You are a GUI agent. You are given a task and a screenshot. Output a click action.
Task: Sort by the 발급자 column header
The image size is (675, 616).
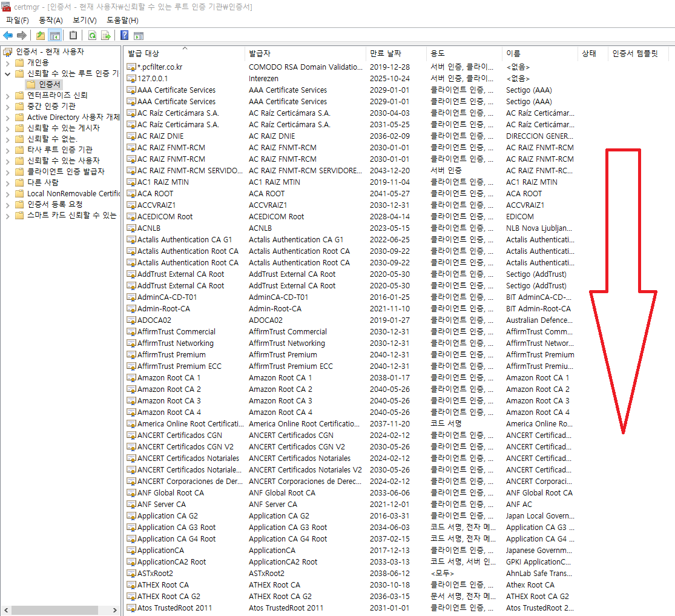pyautogui.click(x=305, y=53)
